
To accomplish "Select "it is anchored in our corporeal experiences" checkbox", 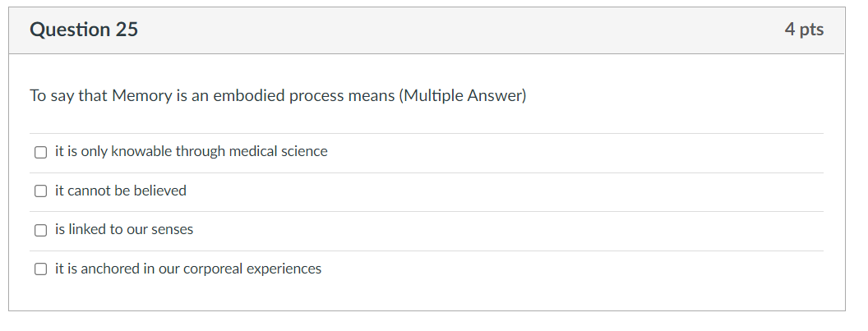I will (x=40, y=269).
